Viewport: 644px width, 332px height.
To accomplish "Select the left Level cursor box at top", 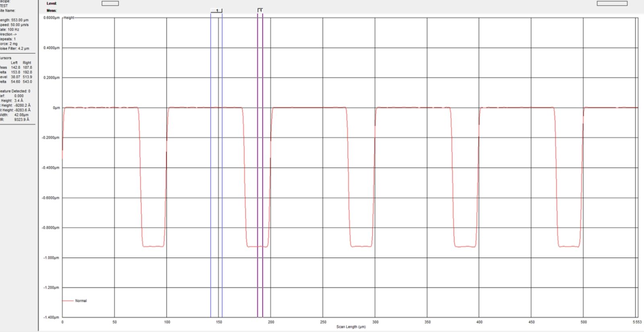I will pyautogui.click(x=110, y=4).
